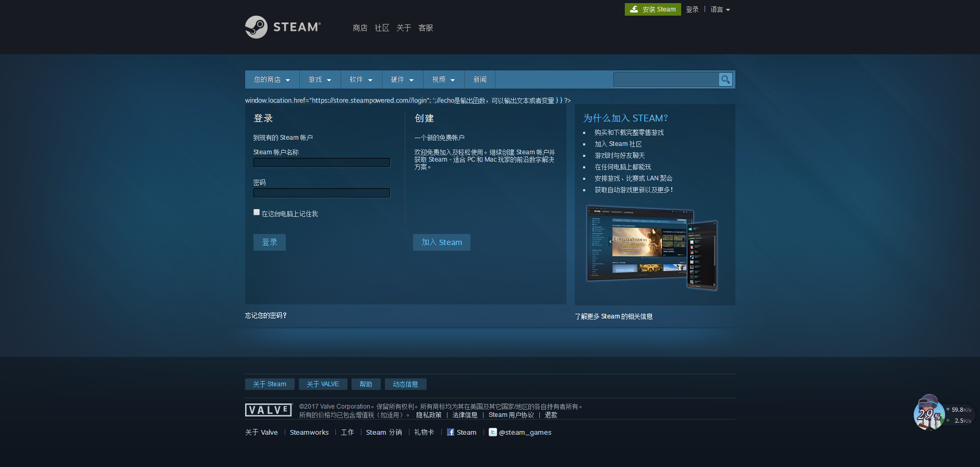Viewport: 980px width, 467px height.
Task: Click the install Steam download icon
Action: click(634, 9)
